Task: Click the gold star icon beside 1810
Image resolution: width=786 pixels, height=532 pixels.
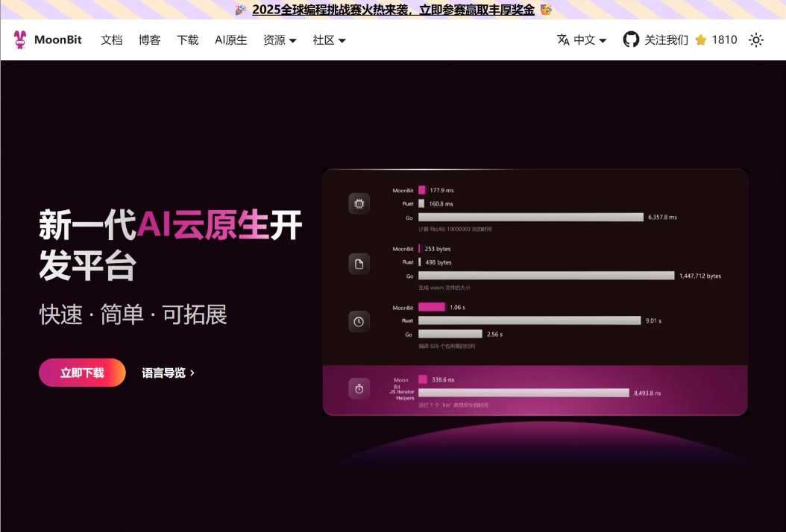Action: point(701,39)
